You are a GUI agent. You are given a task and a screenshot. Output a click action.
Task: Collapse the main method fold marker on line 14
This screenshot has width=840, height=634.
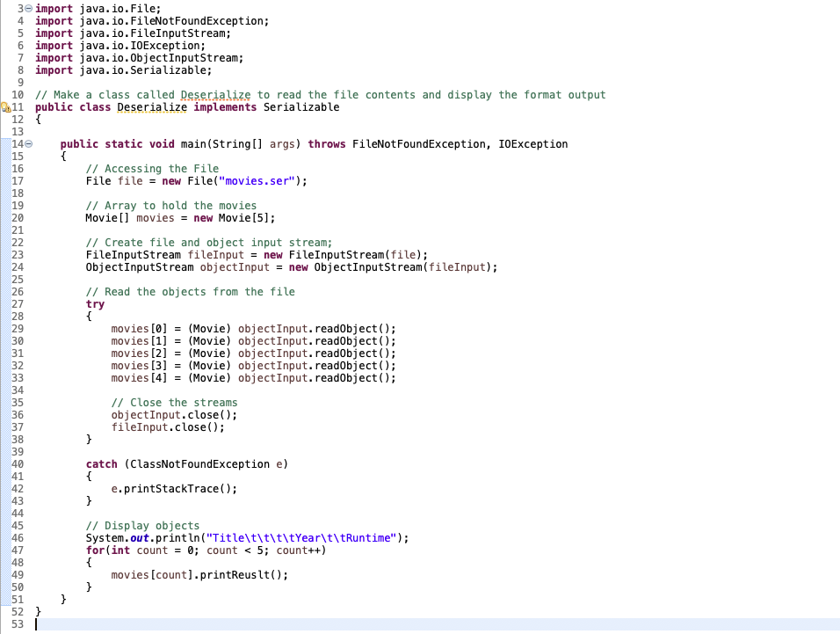(27, 143)
